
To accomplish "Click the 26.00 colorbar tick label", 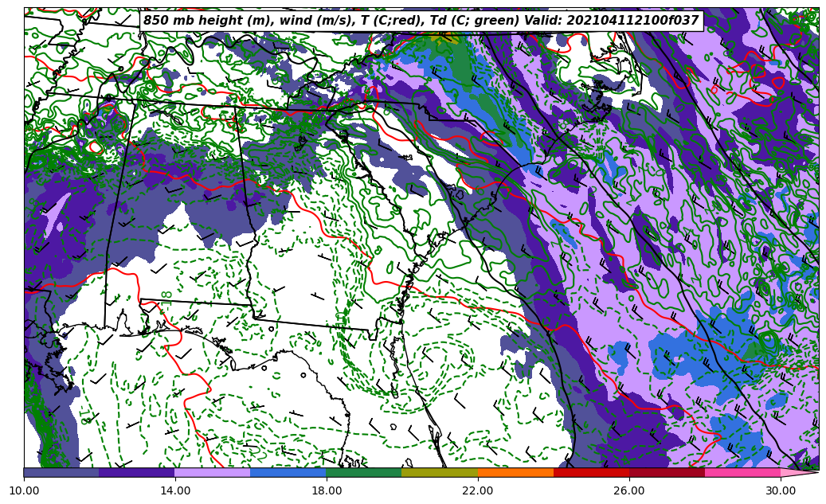I will [x=629, y=490].
